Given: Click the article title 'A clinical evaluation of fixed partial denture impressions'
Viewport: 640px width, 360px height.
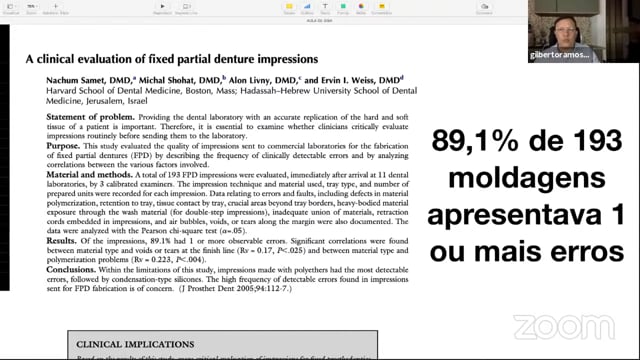Looking at the screenshot, I should coord(171,59).
